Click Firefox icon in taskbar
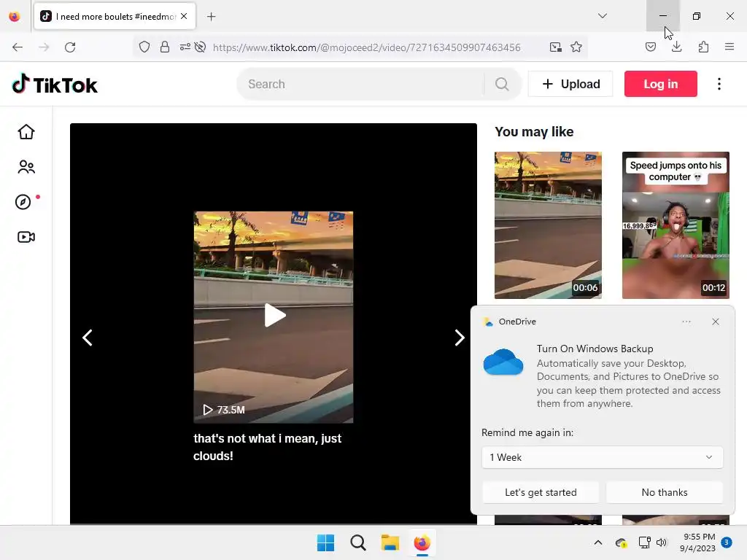 (422, 542)
